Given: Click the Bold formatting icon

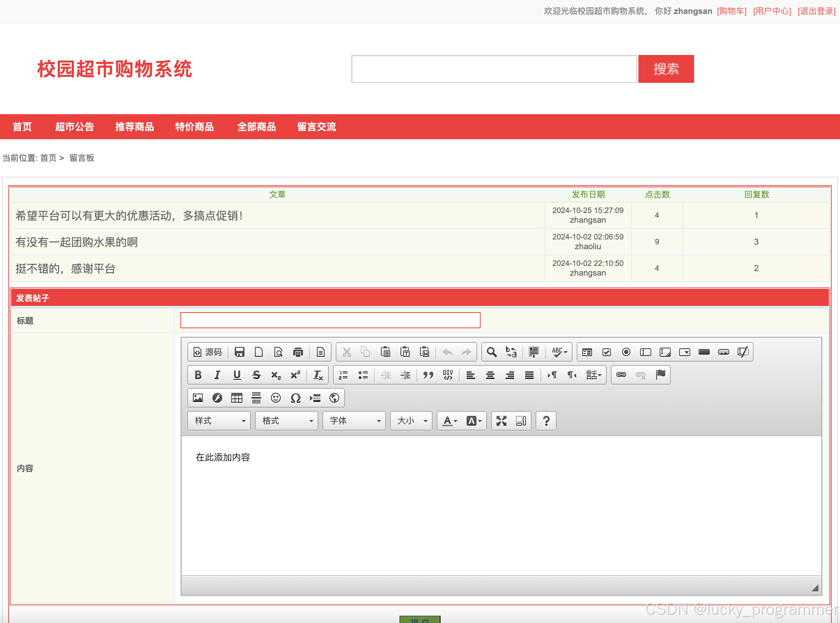Looking at the screenshot, I should [198, 375].
